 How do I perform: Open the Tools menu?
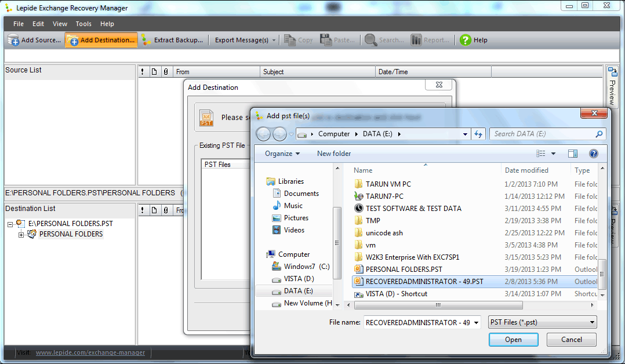tap(83, 24)
